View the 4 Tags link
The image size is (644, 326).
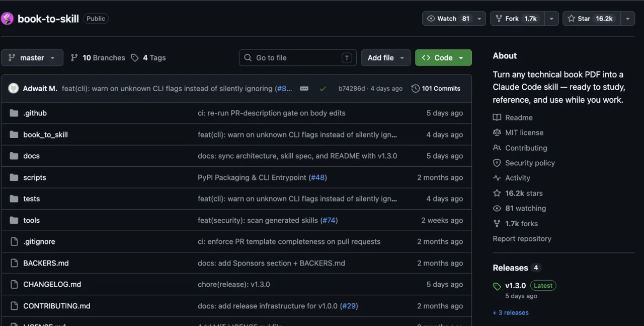[x=148, y=58]
